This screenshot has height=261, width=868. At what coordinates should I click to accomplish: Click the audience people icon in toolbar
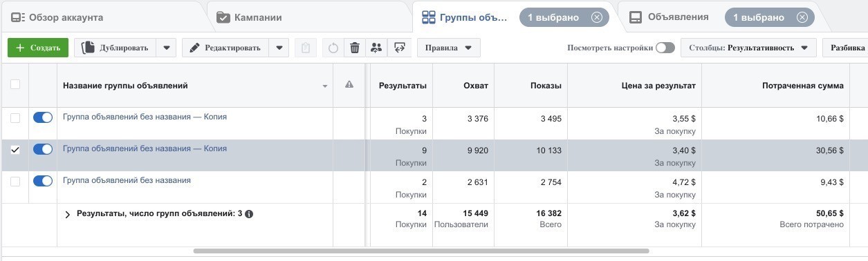click(376, 48)
